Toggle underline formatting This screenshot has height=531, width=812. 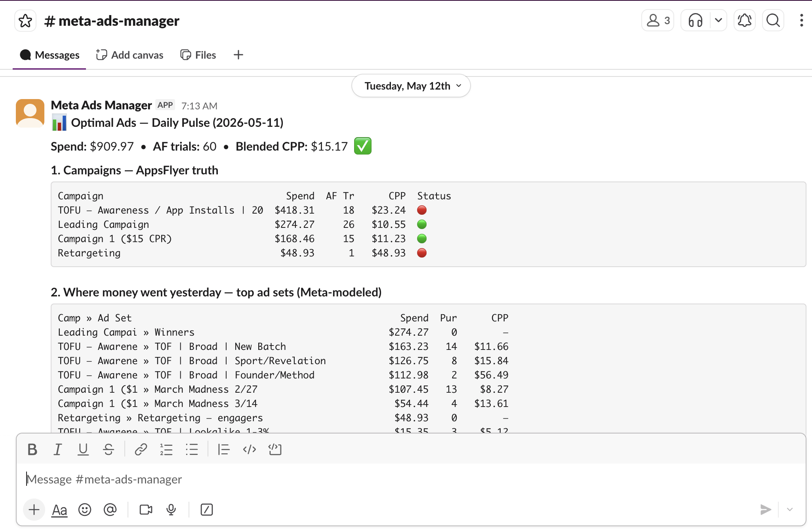click(83, 449)
